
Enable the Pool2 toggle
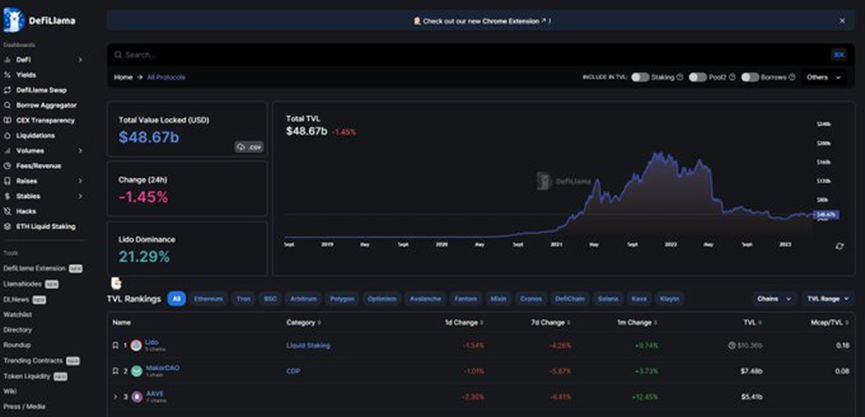697,77
